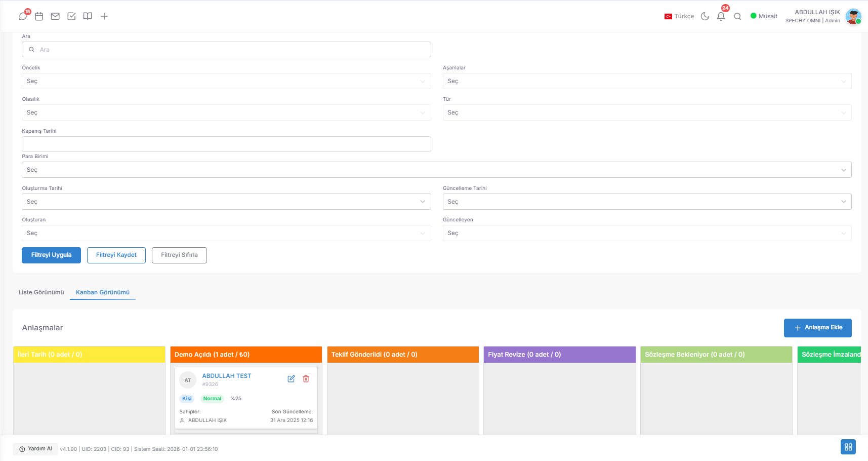Click the search magnifier in header
This screenshot has width=868, height=461.
coord(737,16)
